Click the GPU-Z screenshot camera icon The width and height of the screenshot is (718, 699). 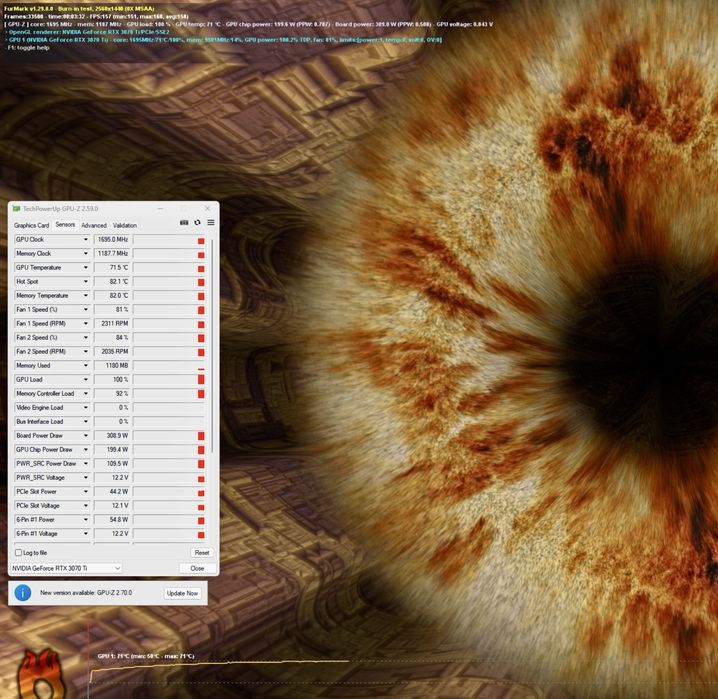pos(184,222)
